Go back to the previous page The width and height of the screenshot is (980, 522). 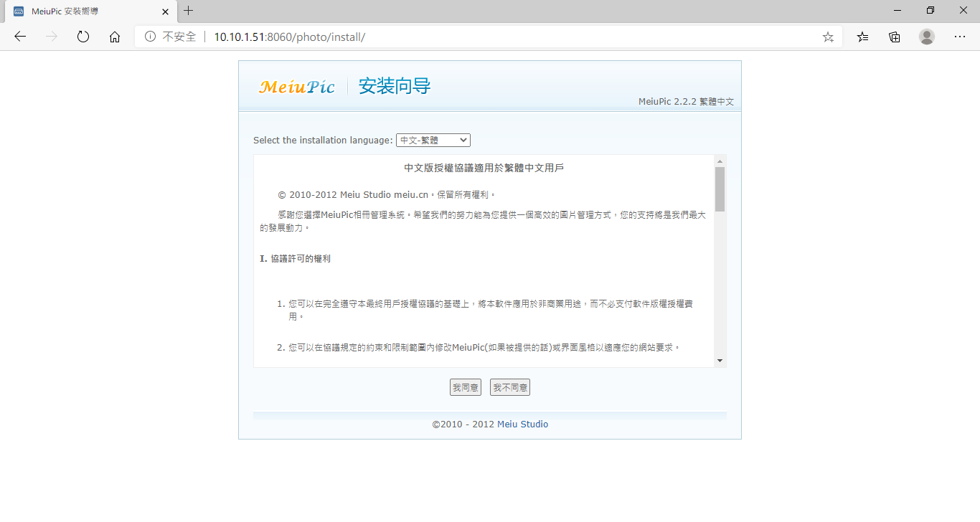20,37
